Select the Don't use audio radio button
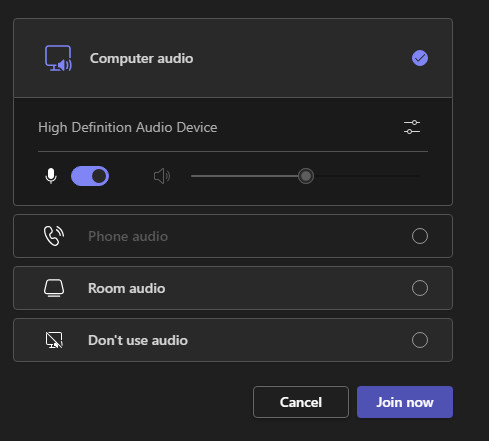489x441 pixels. 420,340
